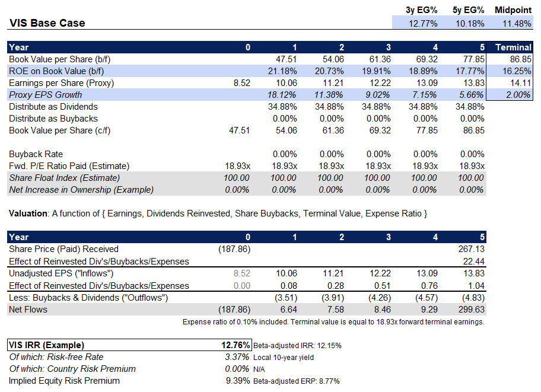541x392 pixels.
Task: Select the VIS IRR (Example) result 12.76%
Action: 236,345
